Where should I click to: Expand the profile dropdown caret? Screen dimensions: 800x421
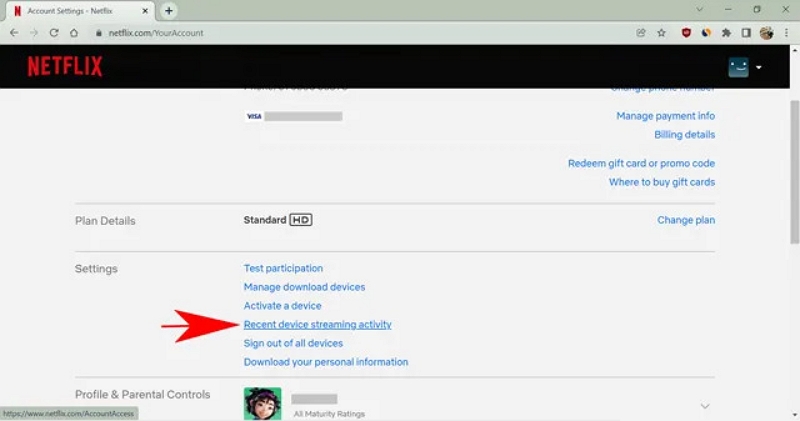pos(759,67)
